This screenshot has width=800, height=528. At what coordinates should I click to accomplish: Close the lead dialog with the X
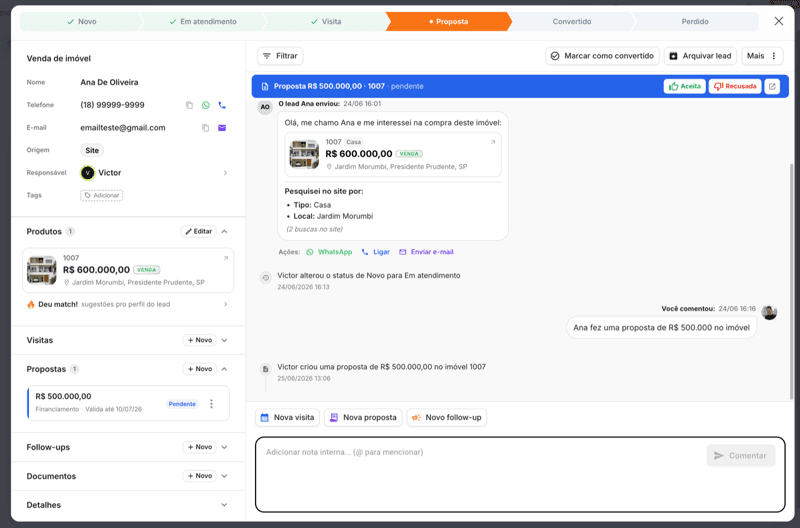[x=779, y=21]
